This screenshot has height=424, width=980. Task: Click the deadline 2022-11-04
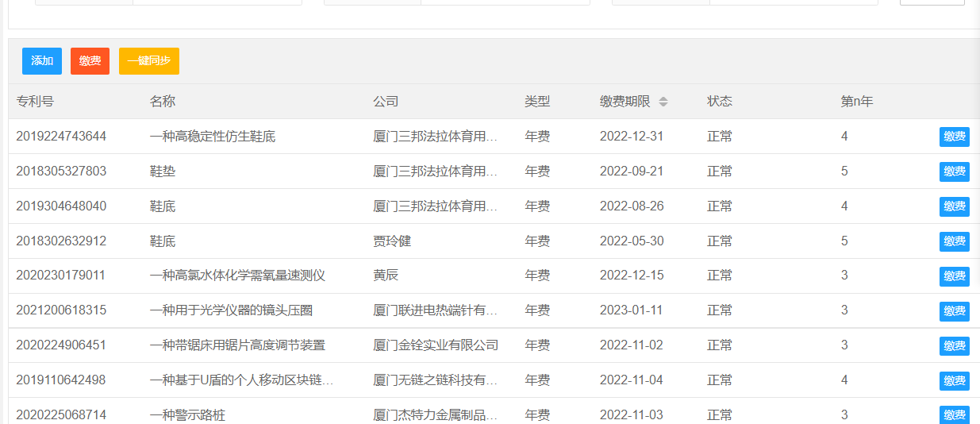tap(632, 380)
